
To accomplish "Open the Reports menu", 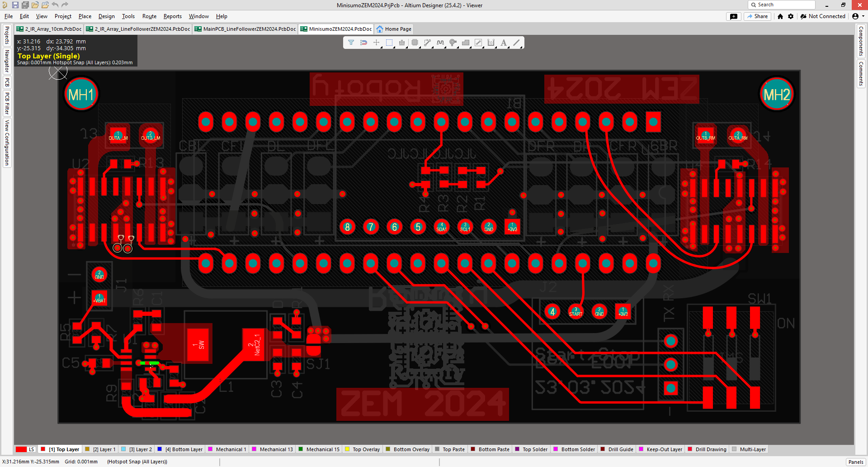I will (173, 16).
